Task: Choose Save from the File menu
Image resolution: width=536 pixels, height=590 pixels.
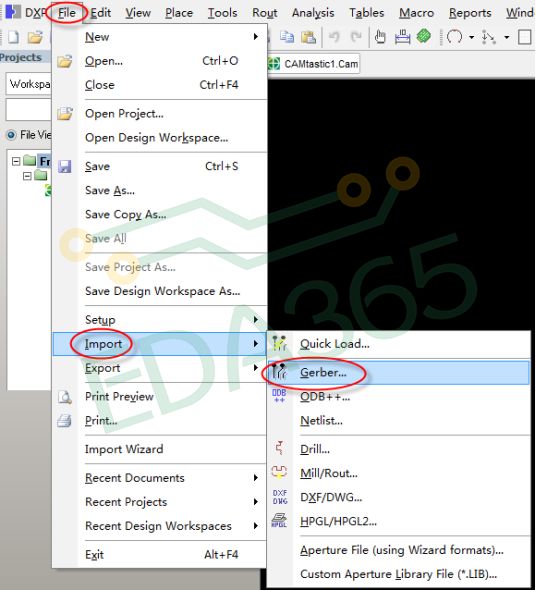Action: pos(160,166)
